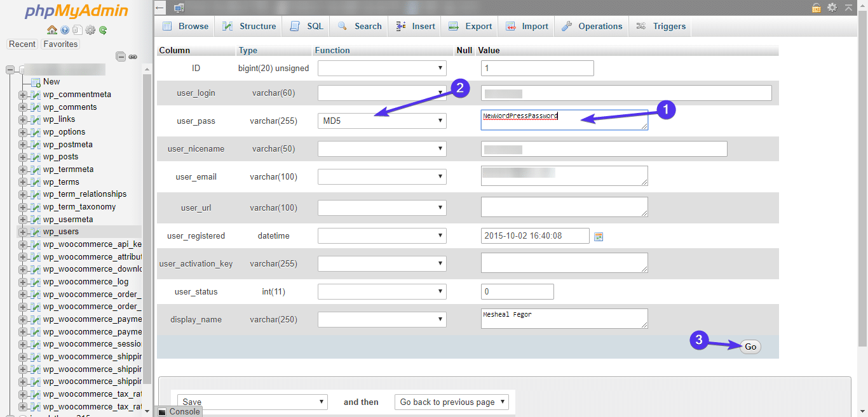The width and height of the screenshot is (868, 417).
Task: Click the phpMyAdmin home icon
Action: 52,30
